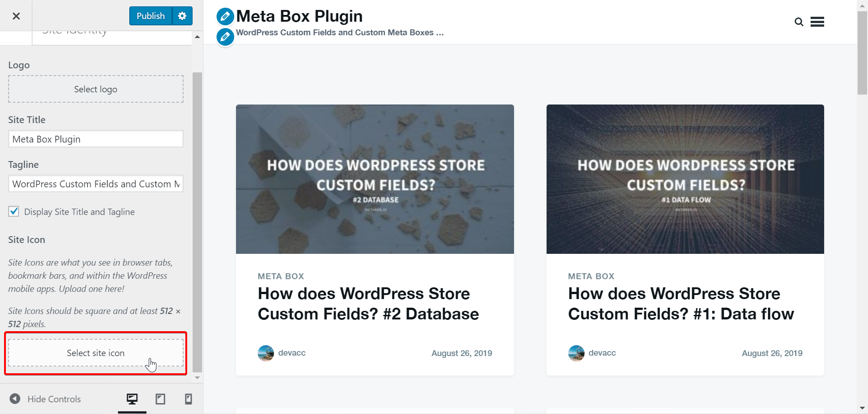868x414 pixels.
Task: Open the search icon in the site header
Action: point(798,21)
